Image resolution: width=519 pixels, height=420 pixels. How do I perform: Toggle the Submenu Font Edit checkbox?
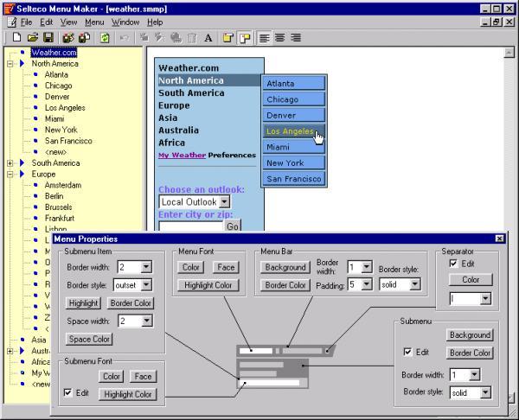(67, 392)
